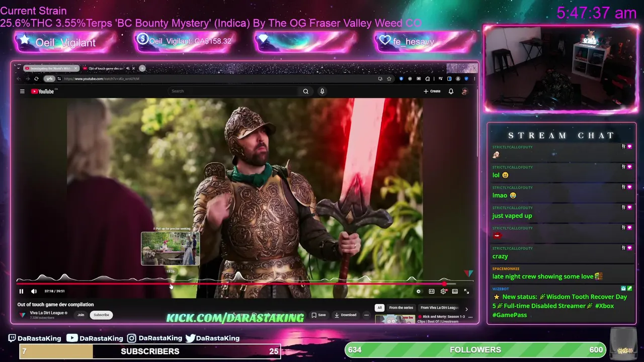Reload the browser page
Screen dimensions: 644x362
(x=36, y=78)
